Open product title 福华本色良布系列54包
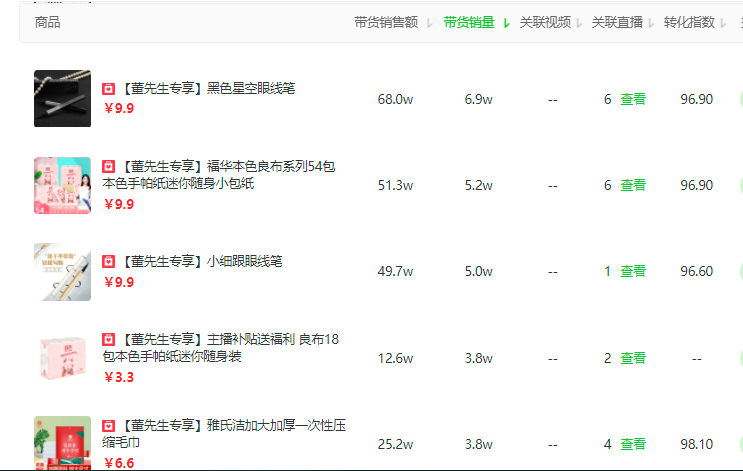Screen dimensions: 743x471 (x=219, y=174)
